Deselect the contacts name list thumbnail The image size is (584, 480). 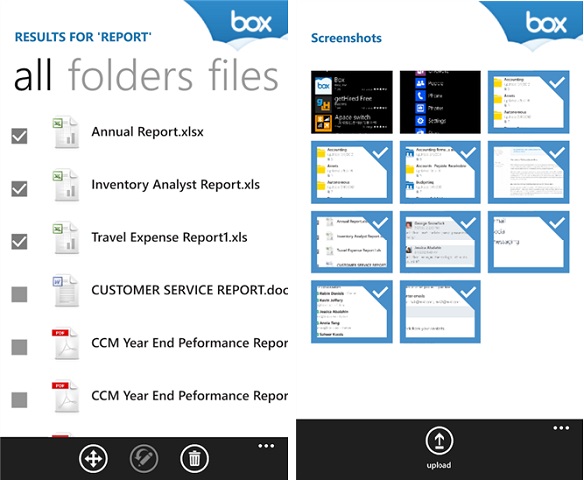[352, 312]
